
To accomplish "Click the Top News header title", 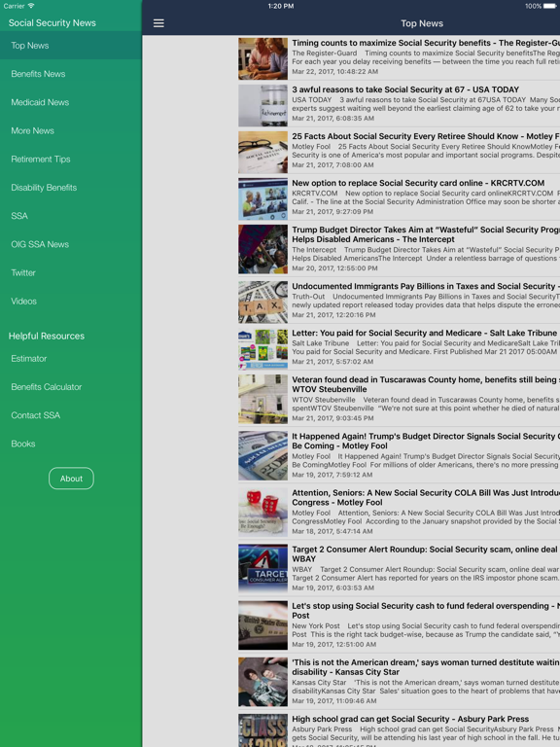I will click(x=422, y=23).
